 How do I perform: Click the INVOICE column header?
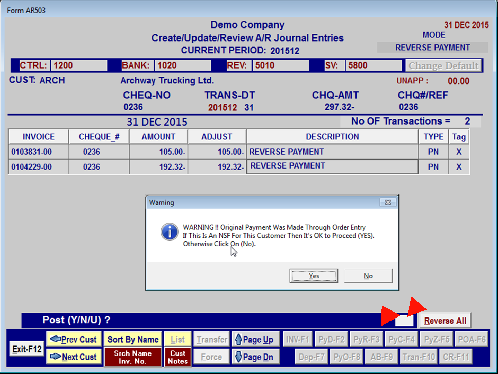click(39, 137)
